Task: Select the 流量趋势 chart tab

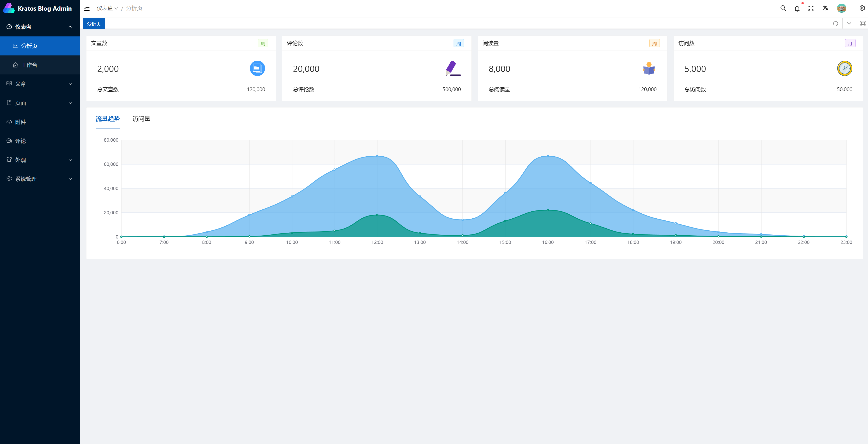Action: [x=108, y=119]
